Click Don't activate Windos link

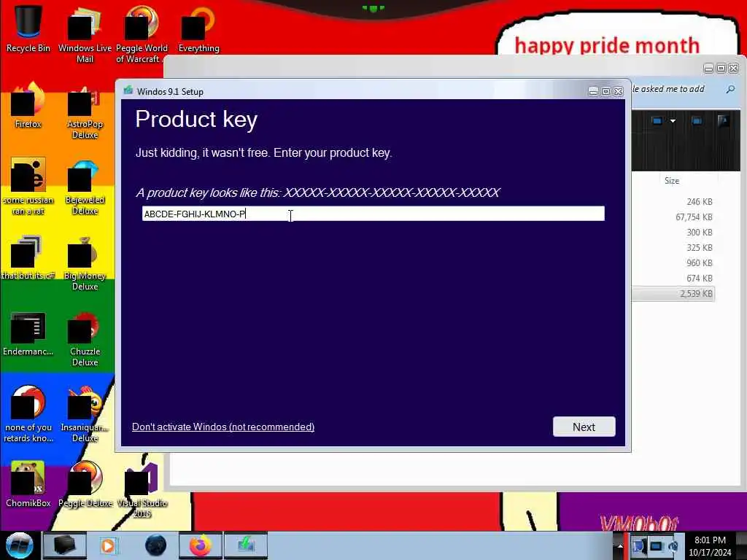[x=223, y=427]
